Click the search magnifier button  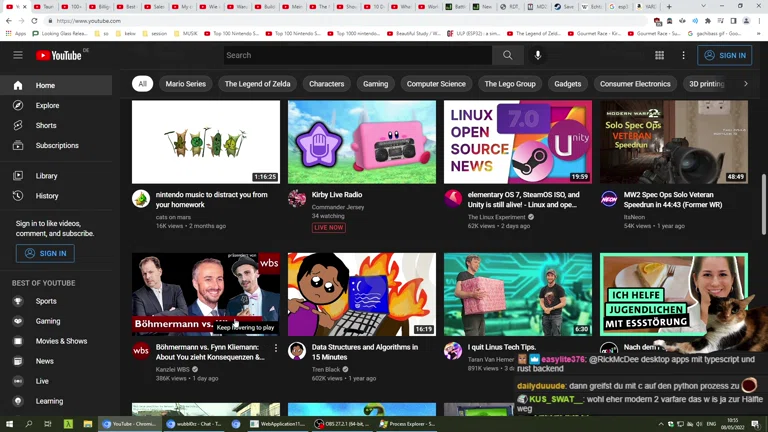click(507, 55)
